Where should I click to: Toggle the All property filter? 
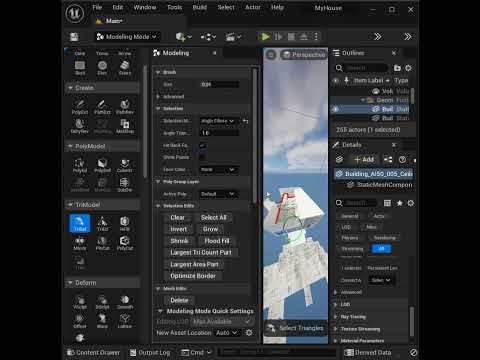pos(381,249)
